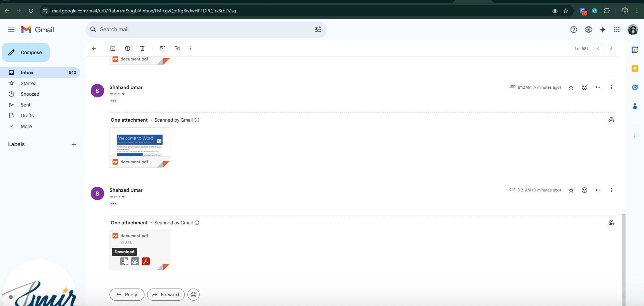Open the toolbar More options menu
This screenshot has width=644, height=306.
point(191,48)
